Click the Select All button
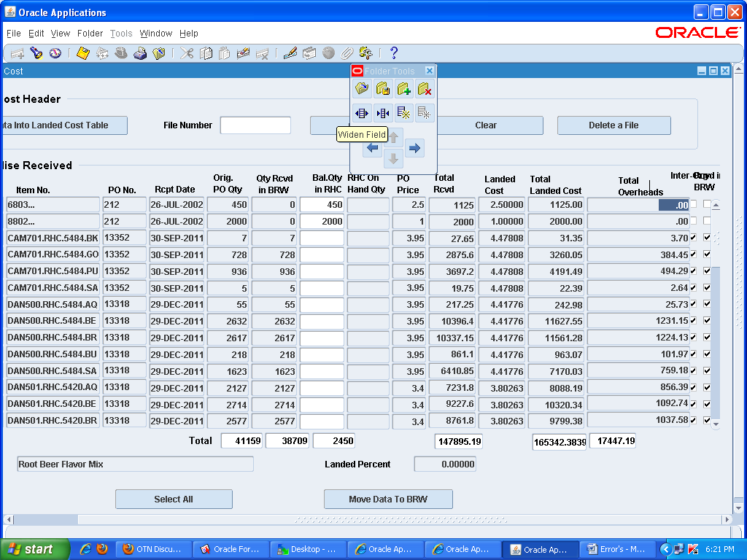The width and height of the screenshot is (747, 560). 174,499
